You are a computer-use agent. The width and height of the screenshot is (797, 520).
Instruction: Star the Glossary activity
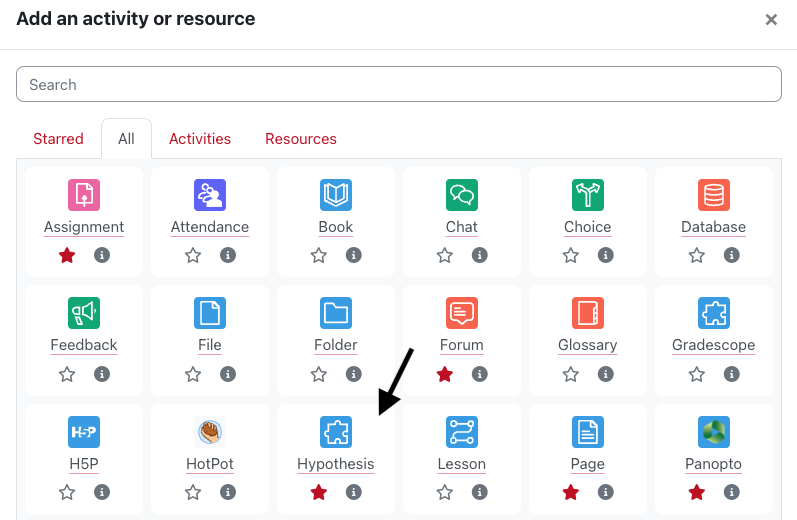click(571, 374)
